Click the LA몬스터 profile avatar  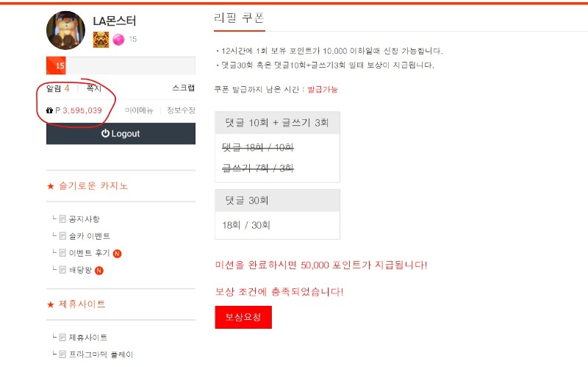[65, 30]
